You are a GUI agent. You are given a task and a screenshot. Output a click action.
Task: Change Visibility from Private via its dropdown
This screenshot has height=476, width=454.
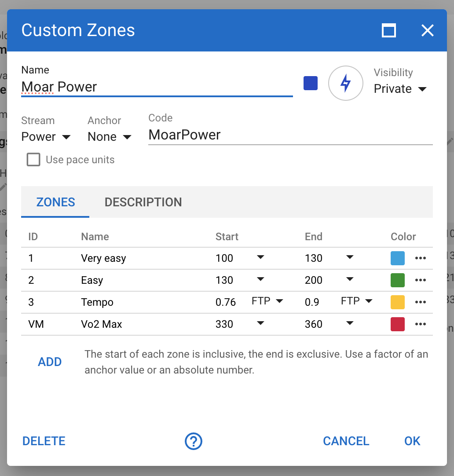400,88
